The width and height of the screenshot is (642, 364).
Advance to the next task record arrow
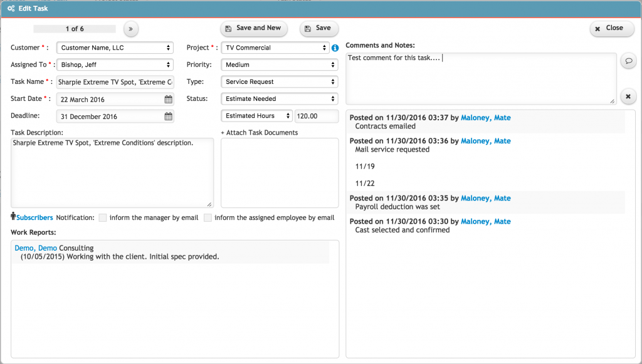[130, 28]
